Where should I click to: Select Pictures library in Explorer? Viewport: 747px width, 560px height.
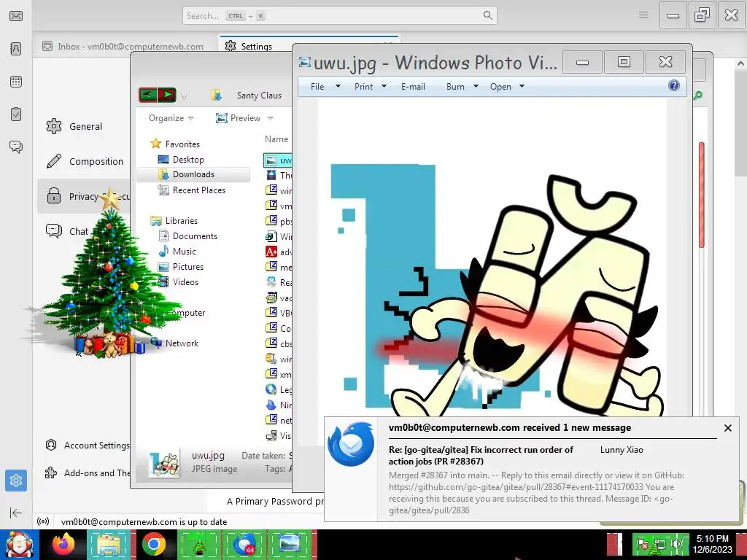pyautogui.click(x=181, y=267)
